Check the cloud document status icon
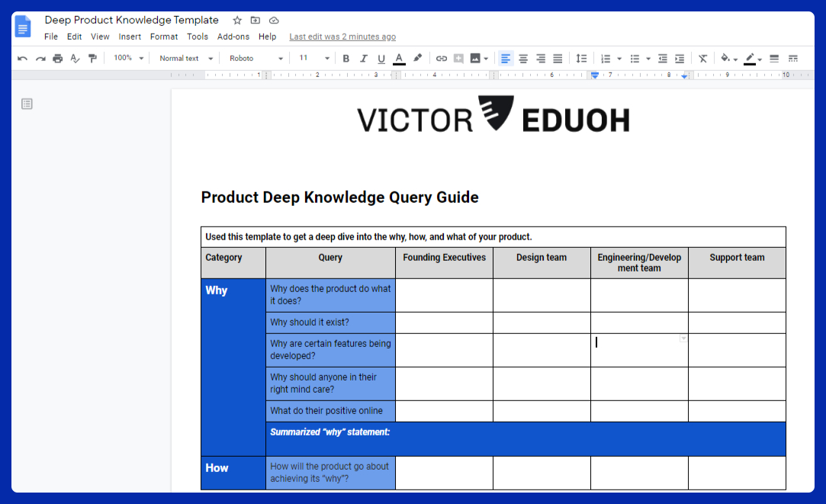 (274, 21)
